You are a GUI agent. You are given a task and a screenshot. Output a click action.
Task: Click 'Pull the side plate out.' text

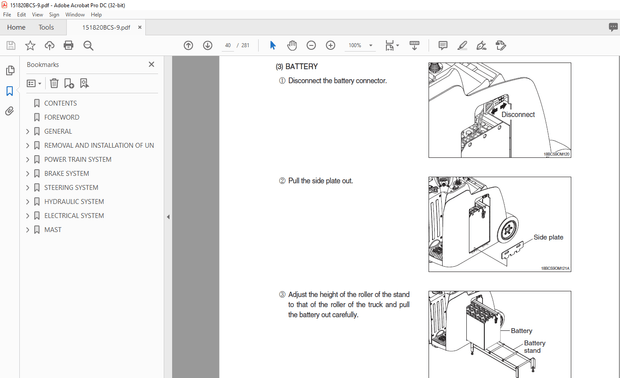point(320,181)
